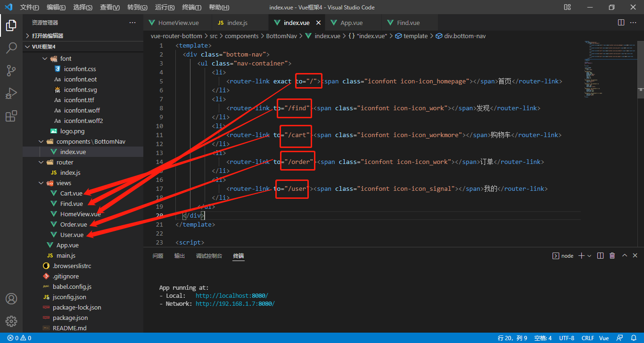The image size is (644, 343).
Task: Click the template breadcrumb segment
Action: (x=412, y=36)
